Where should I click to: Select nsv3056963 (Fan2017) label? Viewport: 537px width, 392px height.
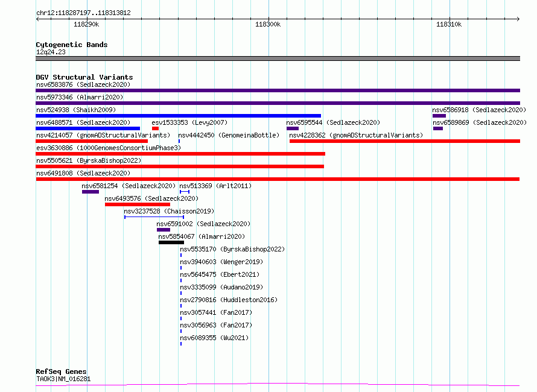216,325
